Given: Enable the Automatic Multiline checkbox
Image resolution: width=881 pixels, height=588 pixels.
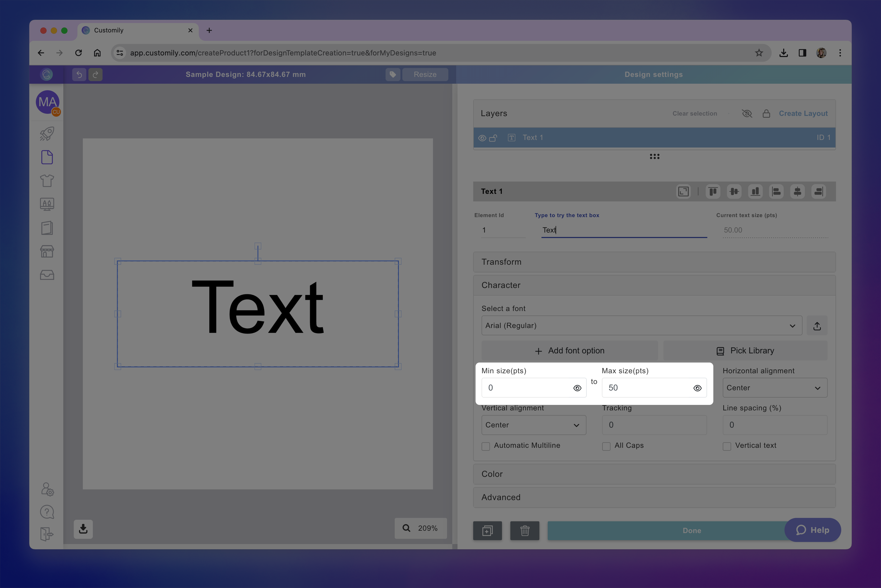Looking at the screenshot, I should 486,446.
